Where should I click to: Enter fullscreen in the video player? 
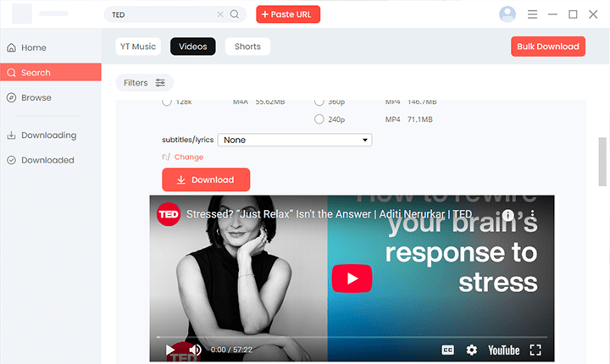point(535,350)
